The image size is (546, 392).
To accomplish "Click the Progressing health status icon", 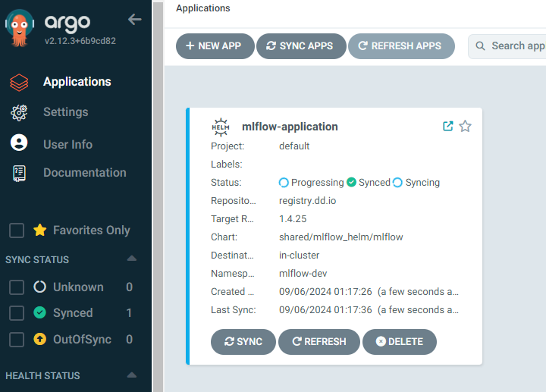I will click(x=284, y=183).
